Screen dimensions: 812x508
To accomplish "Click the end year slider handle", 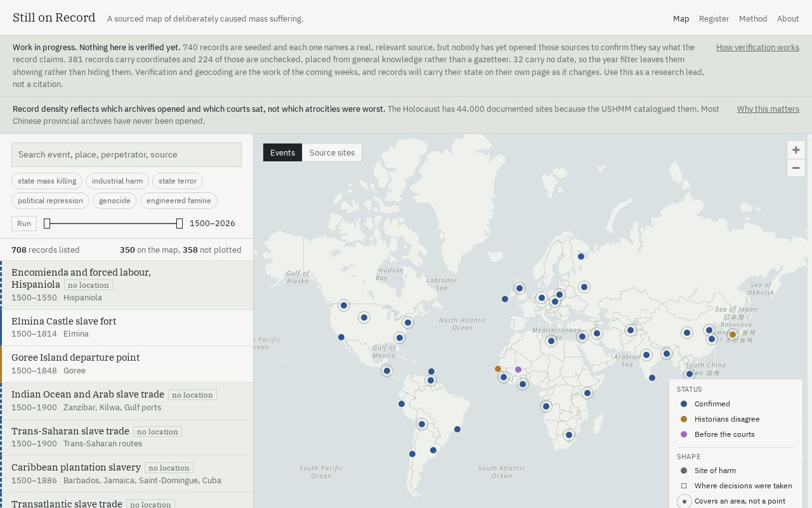I will click(x=180, y=224).
